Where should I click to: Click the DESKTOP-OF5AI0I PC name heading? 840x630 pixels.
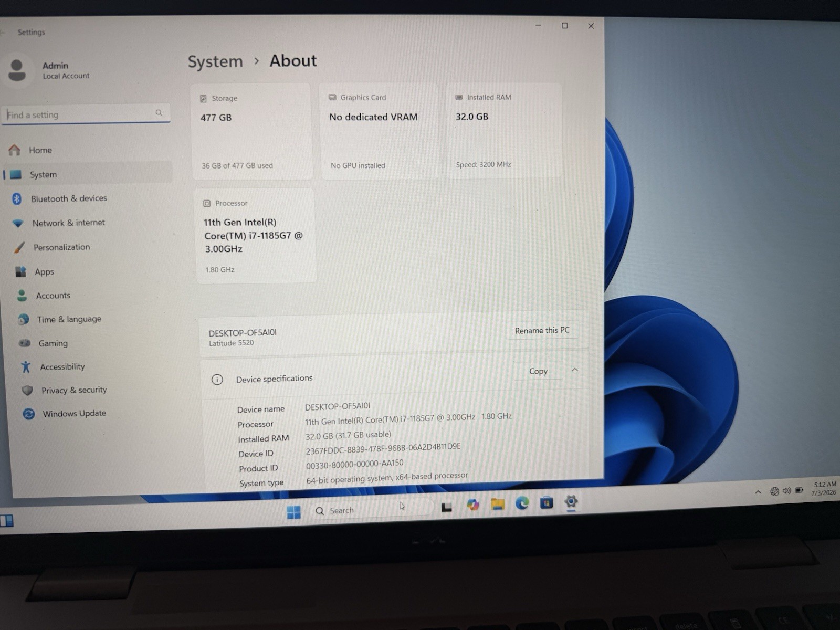[x=243, y=333]
